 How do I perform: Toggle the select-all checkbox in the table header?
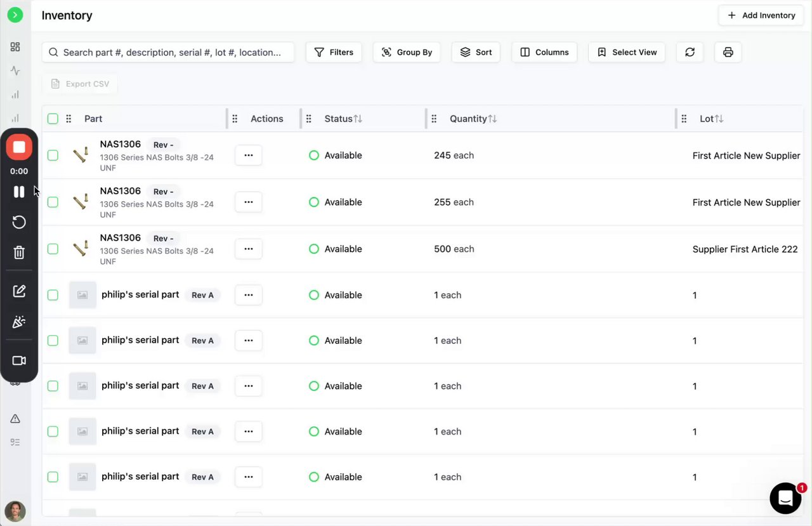pos(53,119)
